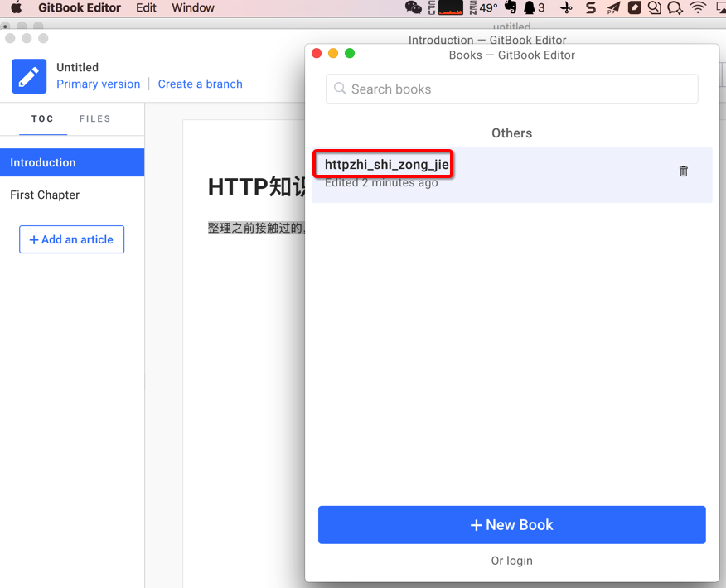Open the Apple menu
Image resolution: width=726 pixels, height=588 pixels.
[x=17, y=7]
